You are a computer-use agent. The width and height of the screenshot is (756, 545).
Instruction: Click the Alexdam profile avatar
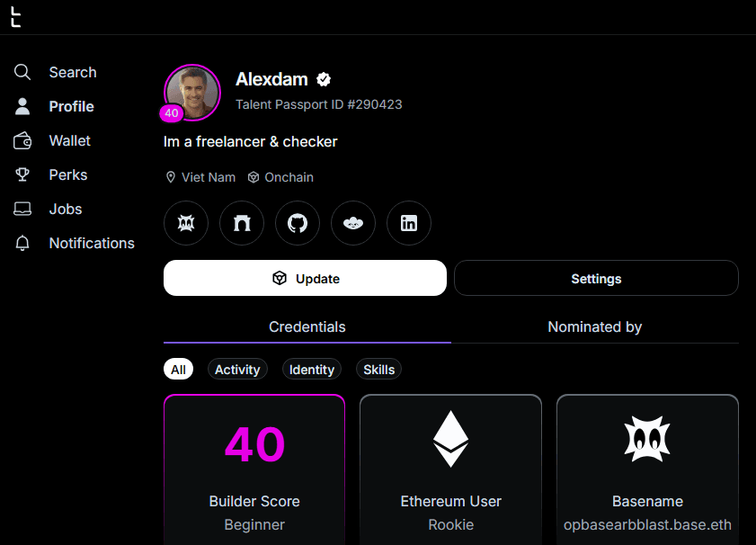tap(192, 92)
